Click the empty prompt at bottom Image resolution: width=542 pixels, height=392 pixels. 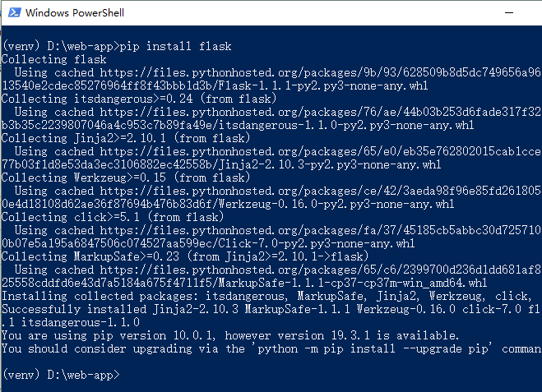pos(61,375)
